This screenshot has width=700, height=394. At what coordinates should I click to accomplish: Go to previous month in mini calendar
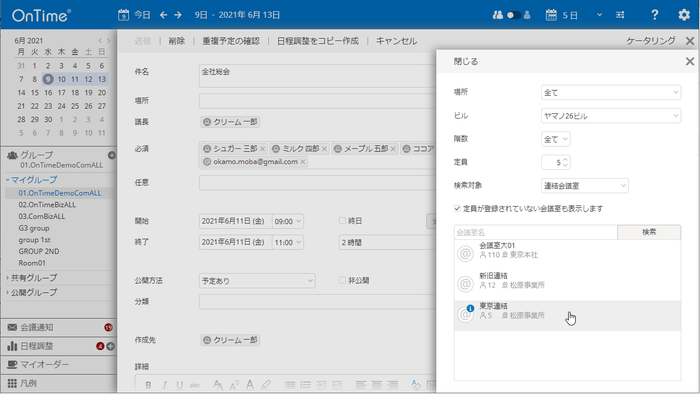click(x=100, y=41)
